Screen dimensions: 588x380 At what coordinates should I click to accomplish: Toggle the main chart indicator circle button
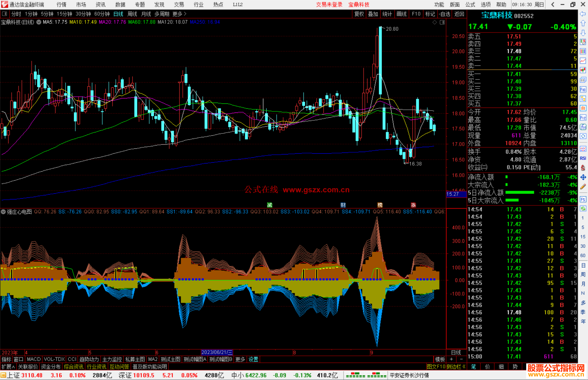coord(39,22)
